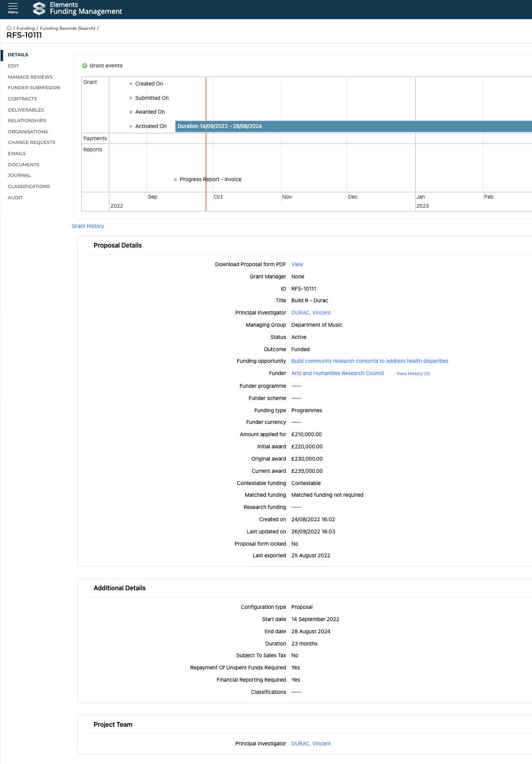
Task: Go to Manage Reviews section
Action: [x=30, y=77]
